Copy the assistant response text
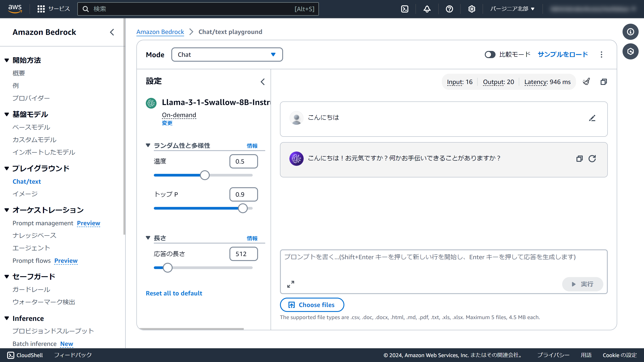The image size is (644, 362). click(x=579, y=159)
